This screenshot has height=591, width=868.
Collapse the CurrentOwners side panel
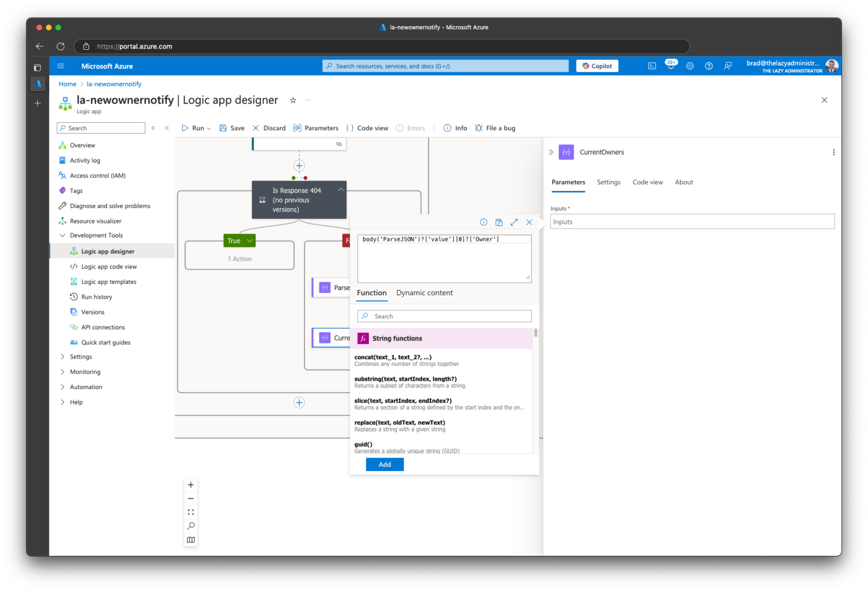(551, 152)
